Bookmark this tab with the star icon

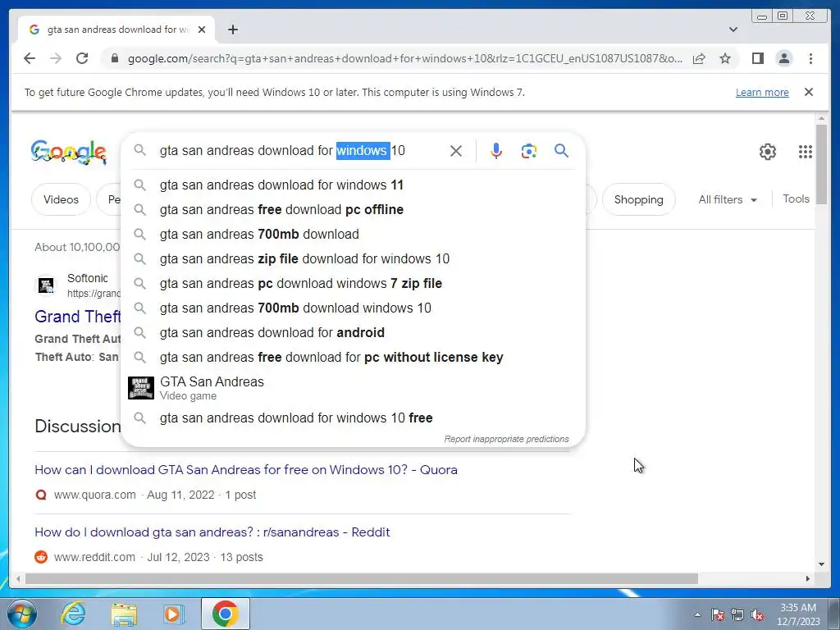pos(725,58)
